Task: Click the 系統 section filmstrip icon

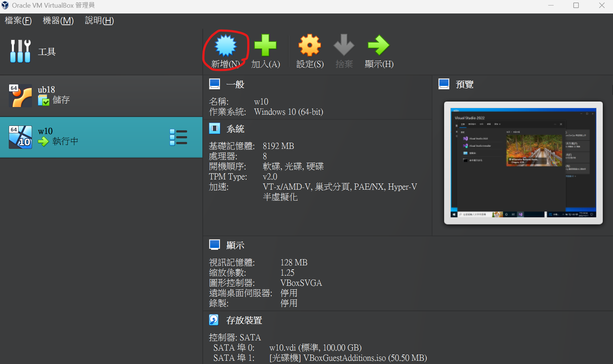Action: [214, 128]
